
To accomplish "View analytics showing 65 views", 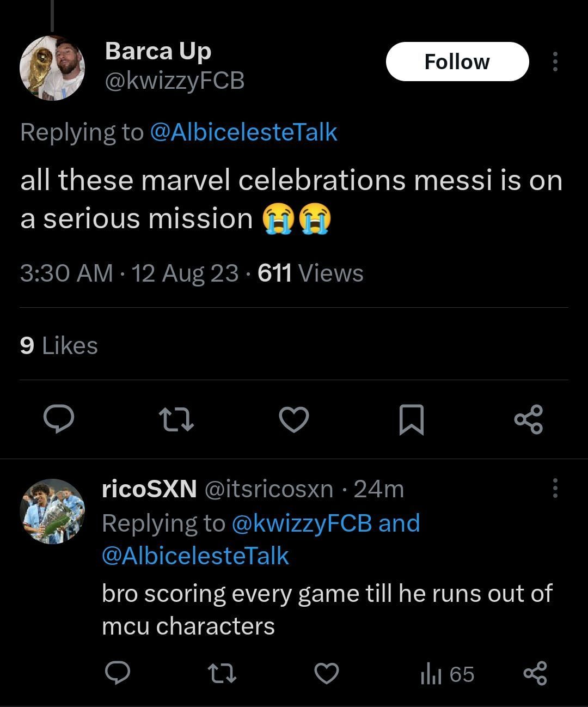I will [x=447, y=674].
